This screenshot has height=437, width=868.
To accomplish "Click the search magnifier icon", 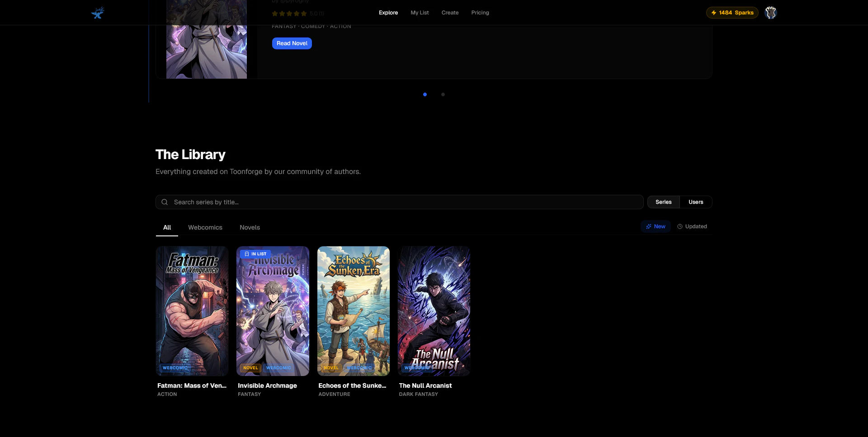I will [165, 202].
